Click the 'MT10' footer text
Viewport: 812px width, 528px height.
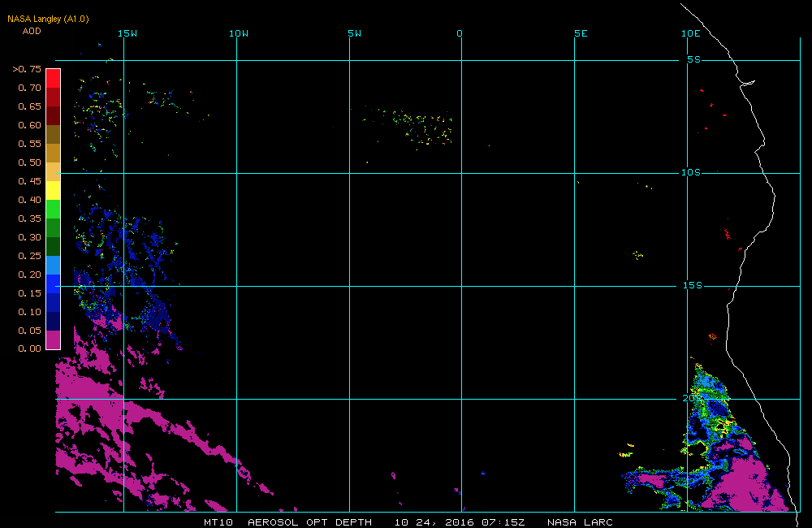218,522
